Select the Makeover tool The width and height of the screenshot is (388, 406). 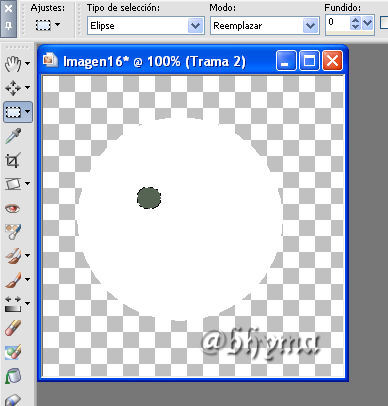click(x=13, y=232)
